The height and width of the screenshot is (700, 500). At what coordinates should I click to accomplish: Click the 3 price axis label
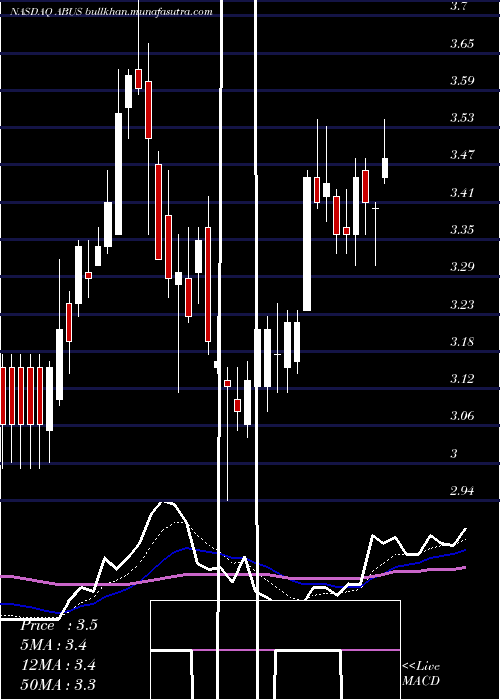[454, 454]
